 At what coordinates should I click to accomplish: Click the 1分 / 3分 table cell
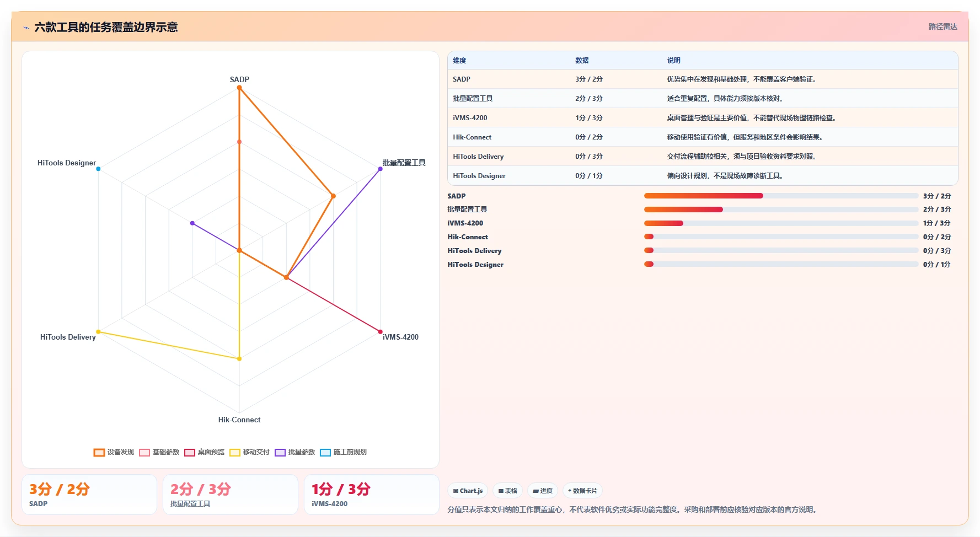tap(589, 118)
